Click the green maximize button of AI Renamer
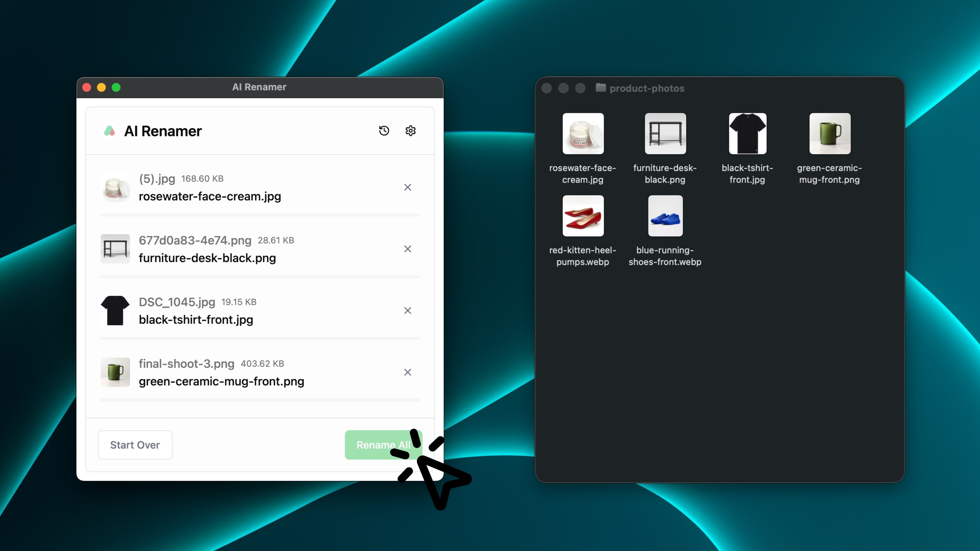This screenshot has height=551, width=980. [x=116, y=88]
